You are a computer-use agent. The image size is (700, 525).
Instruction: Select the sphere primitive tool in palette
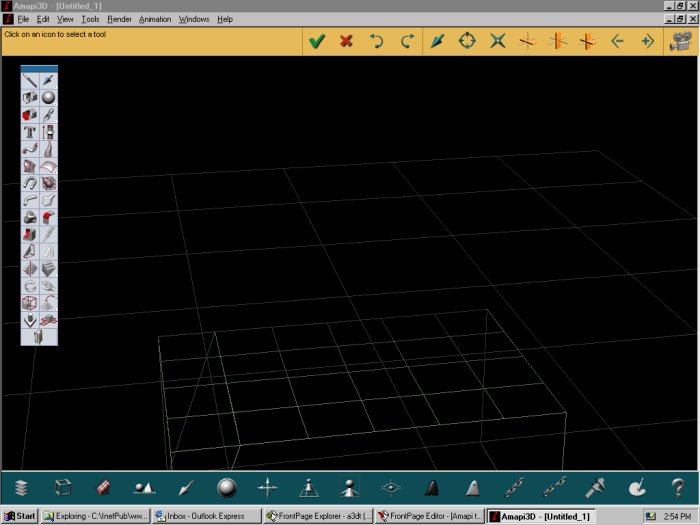pyautogui.click(x=48, y=98)
